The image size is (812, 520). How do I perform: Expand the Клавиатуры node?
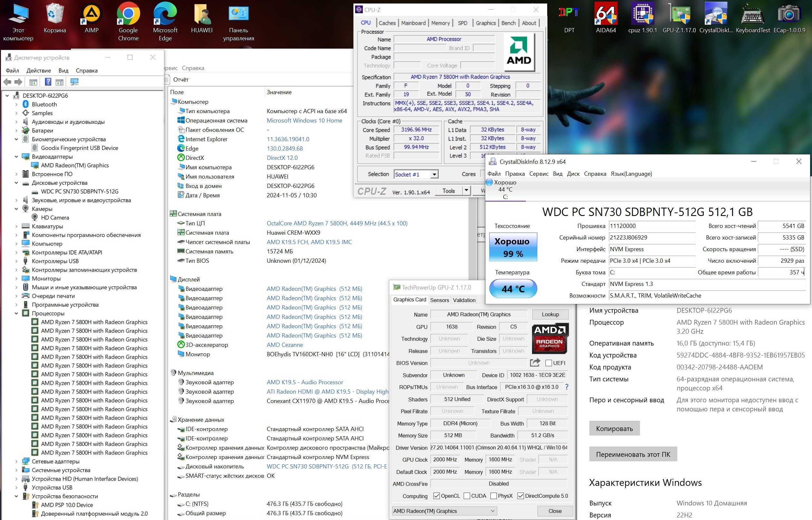tap(16, 226)
